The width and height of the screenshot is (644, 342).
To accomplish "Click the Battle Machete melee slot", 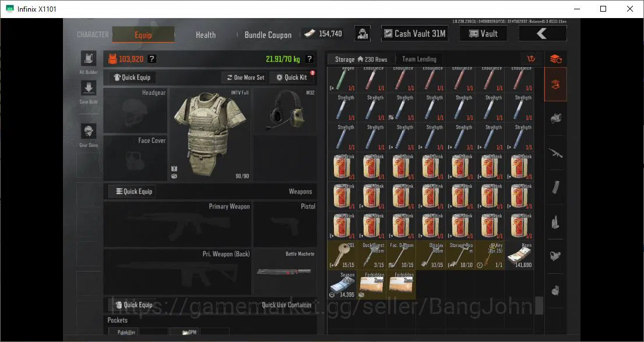I will [285, 272].
